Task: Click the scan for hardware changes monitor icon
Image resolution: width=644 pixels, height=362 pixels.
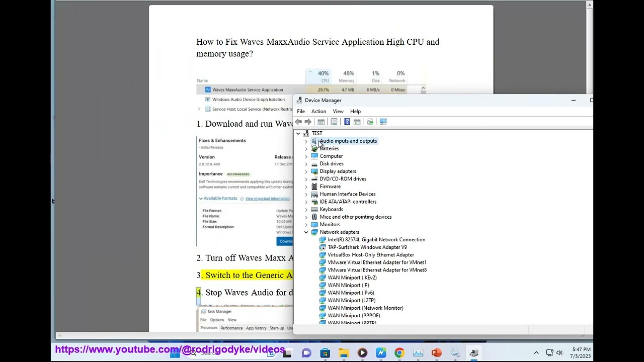Action: click(383, 122)
